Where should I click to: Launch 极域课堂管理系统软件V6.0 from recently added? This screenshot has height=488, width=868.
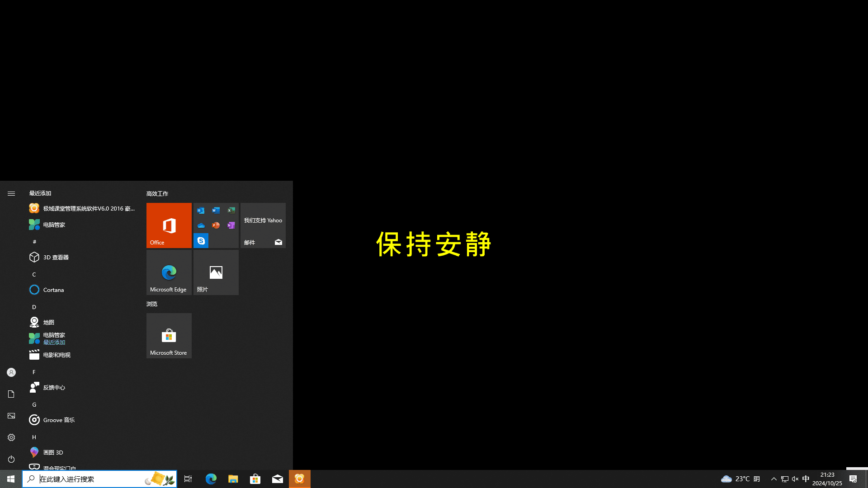(82, 208)
